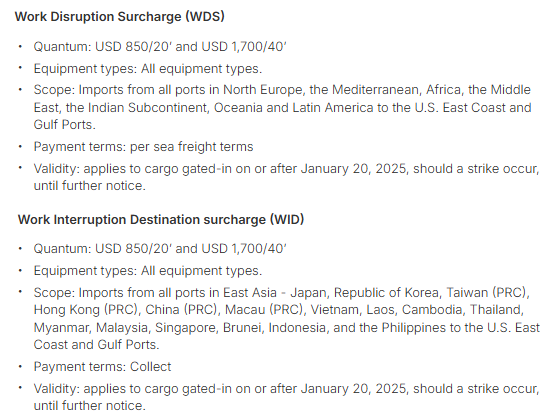
Task: Click the 'Payment terms: Collect' line
Action: click(102, 367)
